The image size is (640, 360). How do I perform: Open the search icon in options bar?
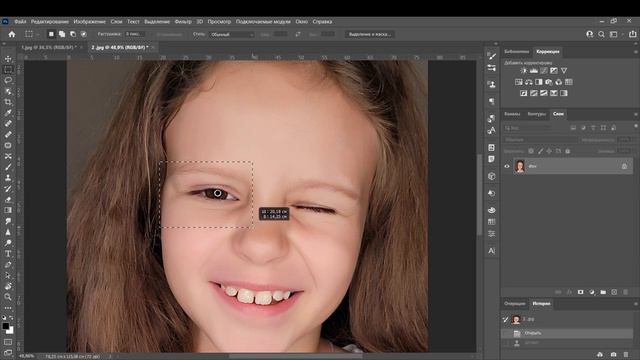pos(601,34)
